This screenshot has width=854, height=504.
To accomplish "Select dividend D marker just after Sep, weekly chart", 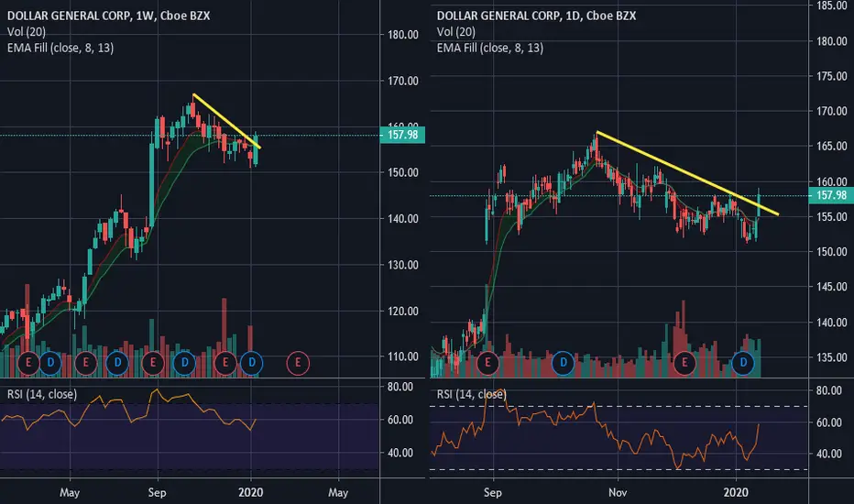I will (184, 363).
